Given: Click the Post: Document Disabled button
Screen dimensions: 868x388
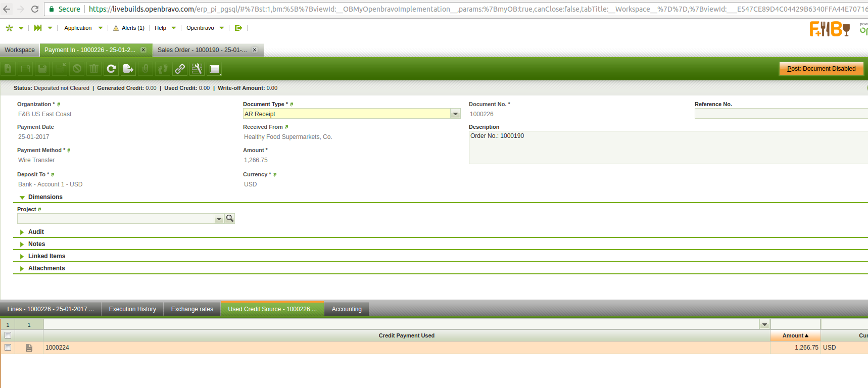Looking at the screenshot, I should 822,69.
